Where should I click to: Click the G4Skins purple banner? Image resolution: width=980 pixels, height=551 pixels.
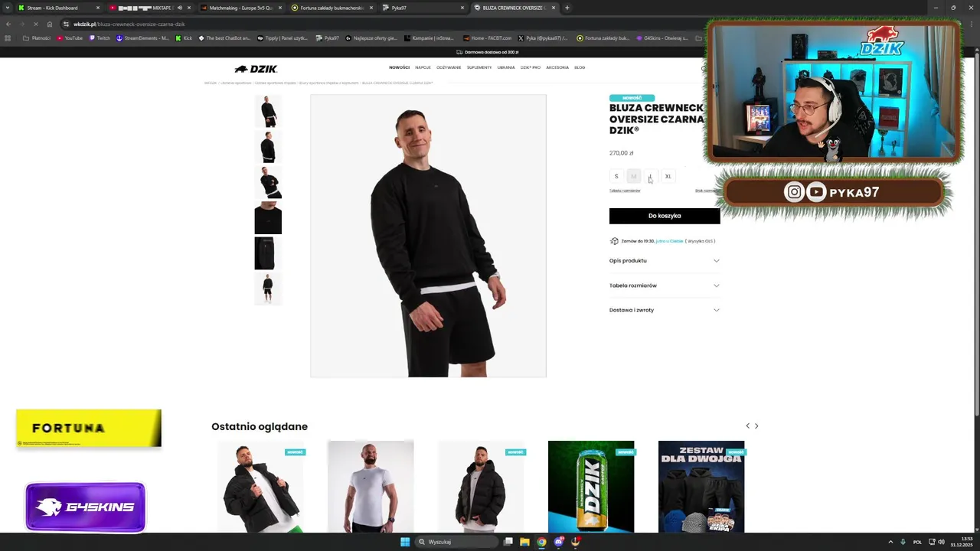[x=85, y=507]
